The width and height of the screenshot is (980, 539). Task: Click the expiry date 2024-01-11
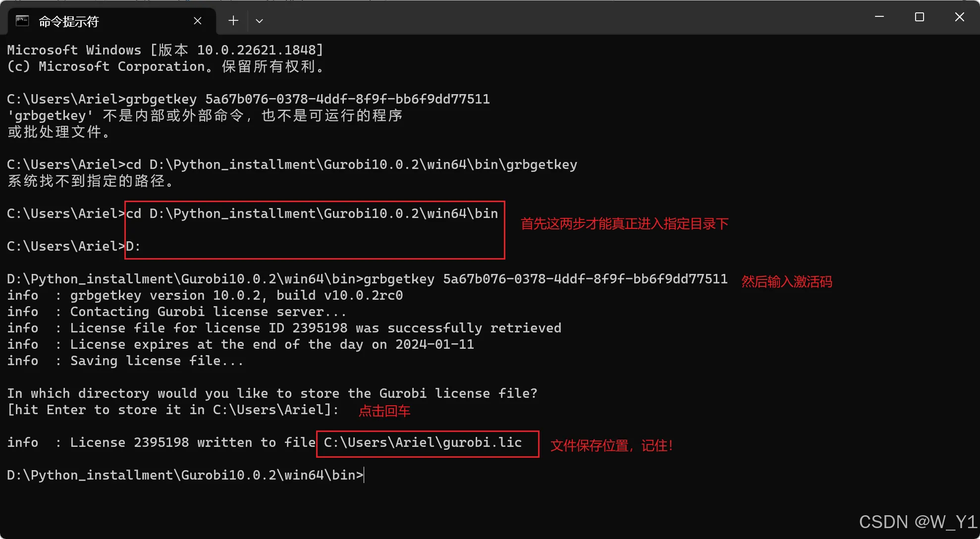(434, 344)
